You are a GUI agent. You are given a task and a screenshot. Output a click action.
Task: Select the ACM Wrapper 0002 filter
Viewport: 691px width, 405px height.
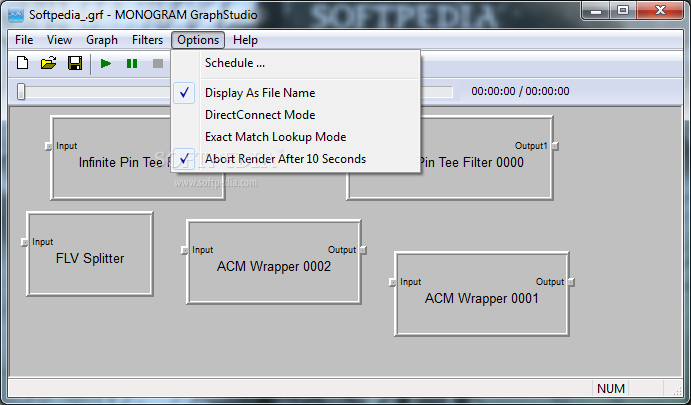coord(274,262)
